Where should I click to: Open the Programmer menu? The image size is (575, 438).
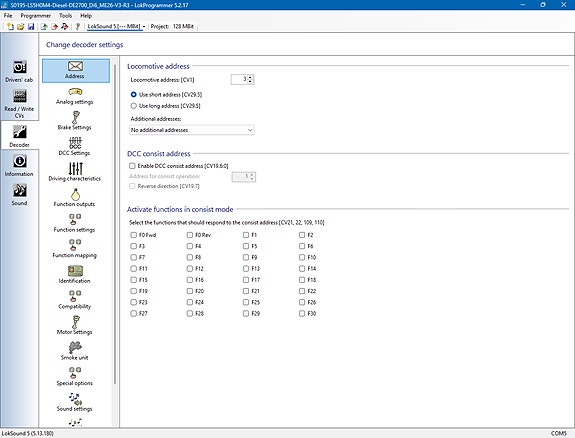pos(36,15)
